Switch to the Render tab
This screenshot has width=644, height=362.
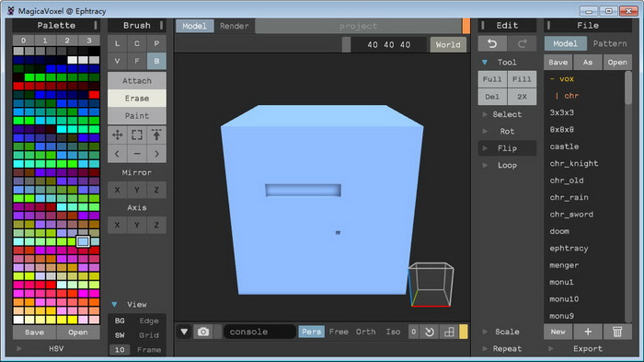234,26
